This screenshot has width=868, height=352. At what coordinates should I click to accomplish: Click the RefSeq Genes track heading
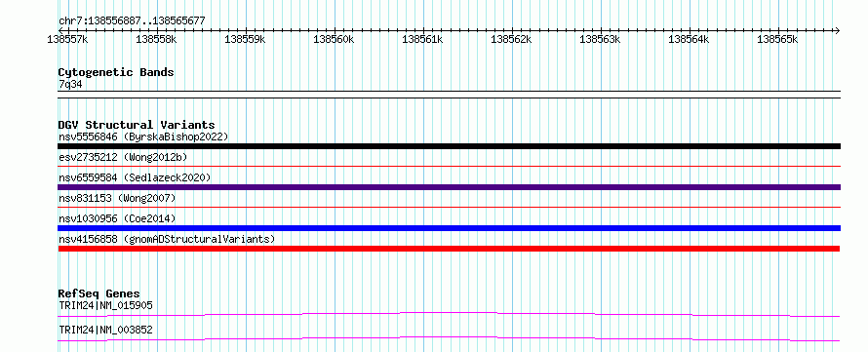(99, 293)
